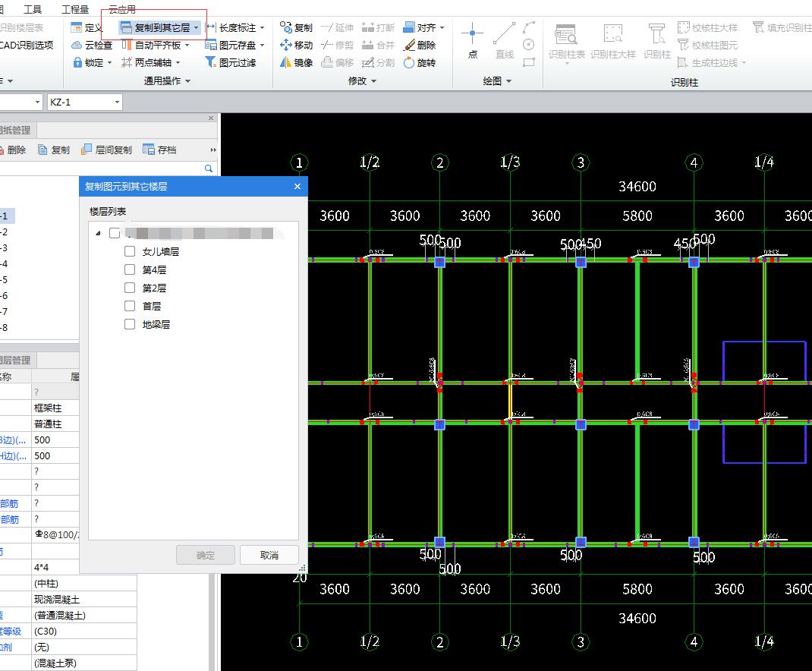This screenshot has width=812, height=671.
Task: Open 云检查 cloud check tool
Action: [x=92, y=45]
